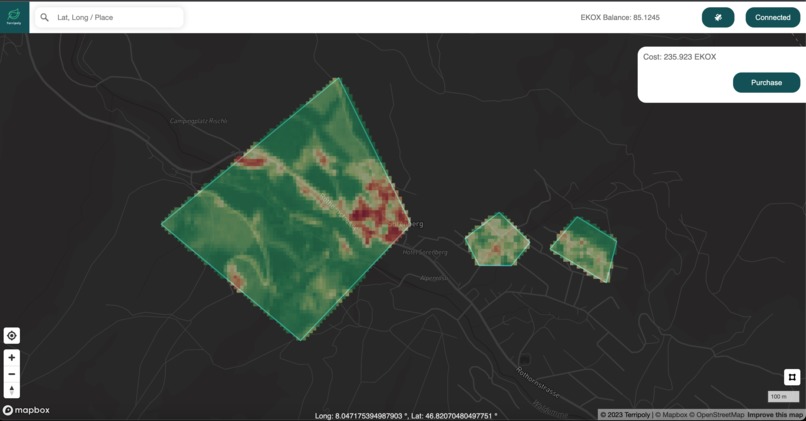The height and width of the screenshot is (421, 806).
Task: Open the Mapbox attribution link
Action: point(671,414)
